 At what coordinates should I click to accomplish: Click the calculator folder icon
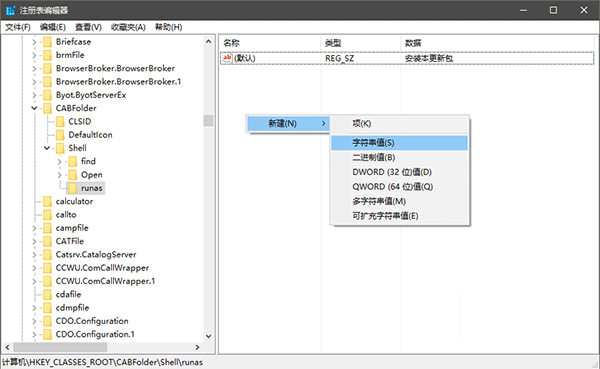pyautogui.click(x=47, y=201)
